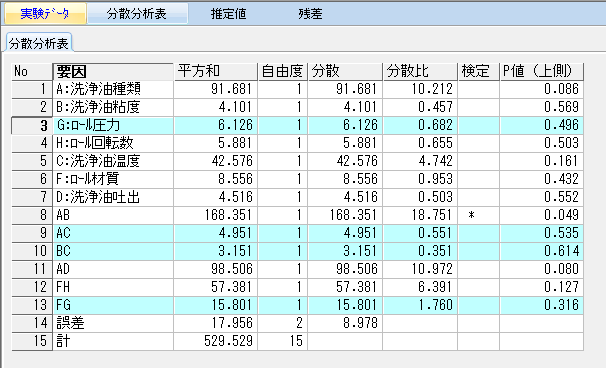Click variance ratio cell 4.742
The image size is (606, 368).
(420, 161)
